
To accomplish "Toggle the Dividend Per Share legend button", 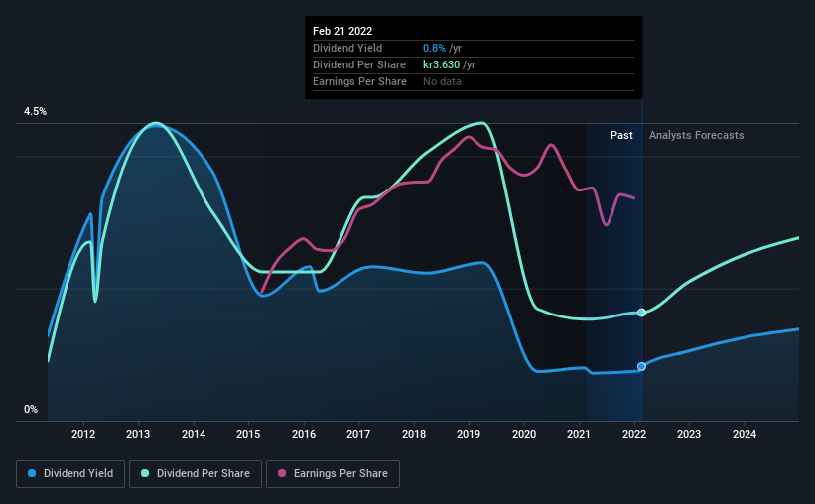I will point(196,474).
